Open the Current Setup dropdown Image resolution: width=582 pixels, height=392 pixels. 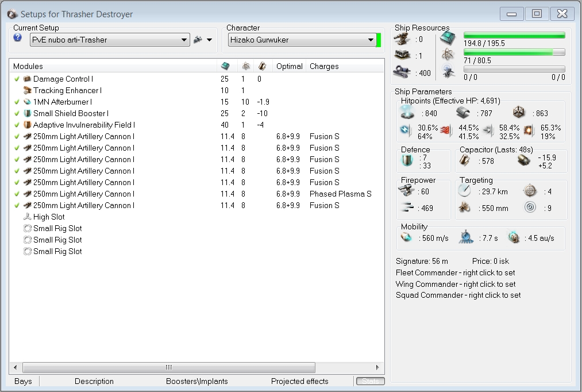pyautogui.click(x=110, y=40)
